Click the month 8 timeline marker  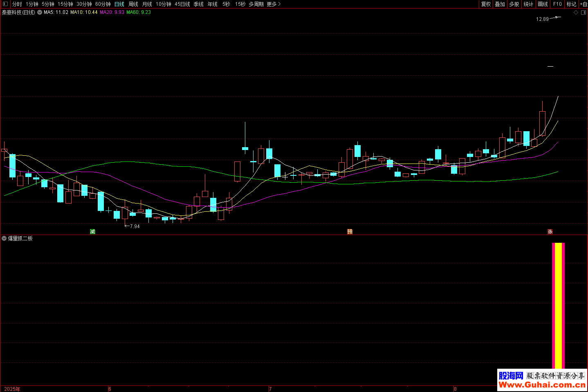pyautogui.click(x=455, y=389)
